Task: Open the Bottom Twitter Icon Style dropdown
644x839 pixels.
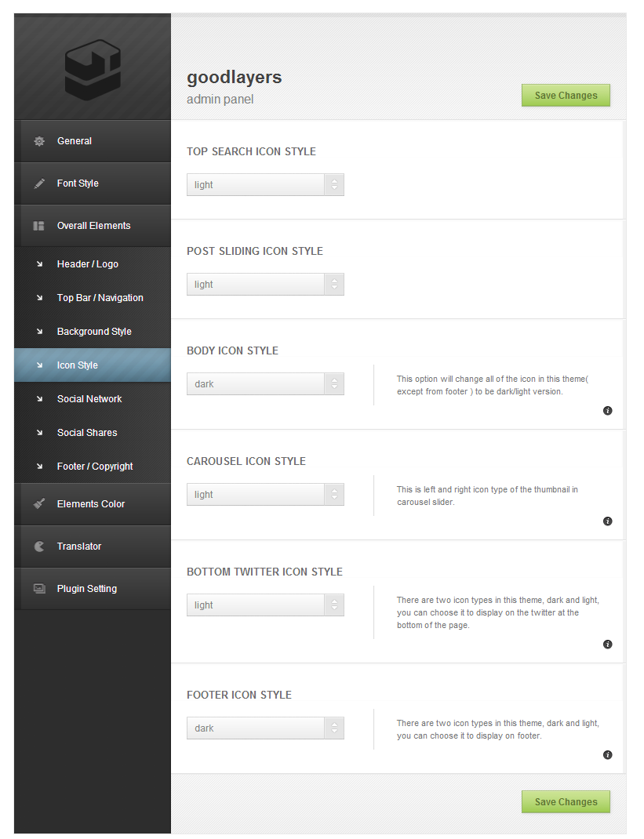Action: tap(265, 605)
